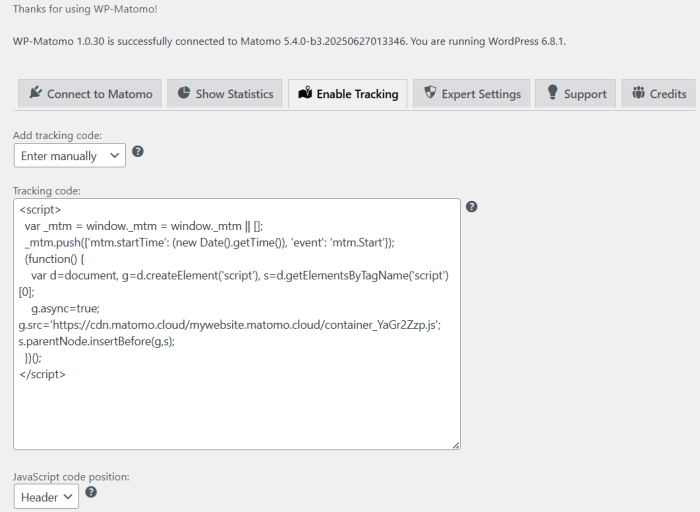The width and height of the screenshot is (700, 512).
Task: Open the Credits tab
Action: [x=658, y=94]
